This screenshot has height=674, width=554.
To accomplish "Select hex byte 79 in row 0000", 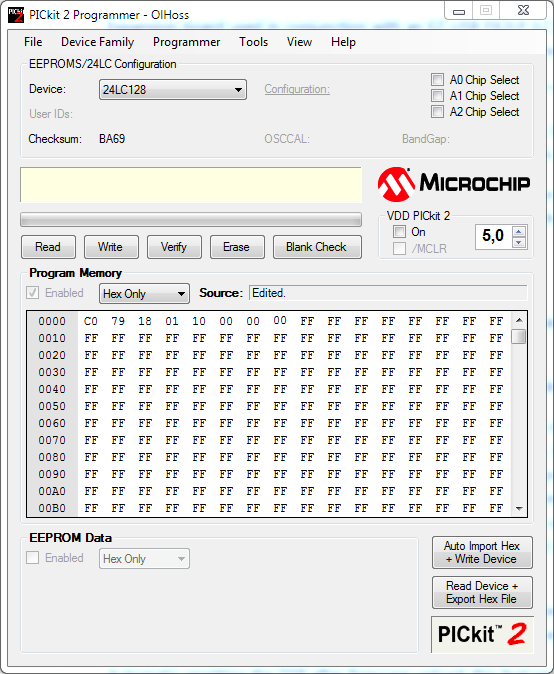I will (x=118, y=321).
